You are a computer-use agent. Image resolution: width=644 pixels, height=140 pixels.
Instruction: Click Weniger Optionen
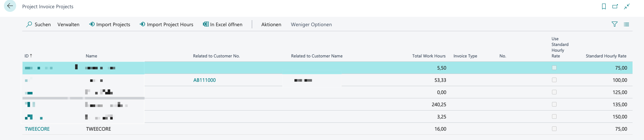point(311,24)
